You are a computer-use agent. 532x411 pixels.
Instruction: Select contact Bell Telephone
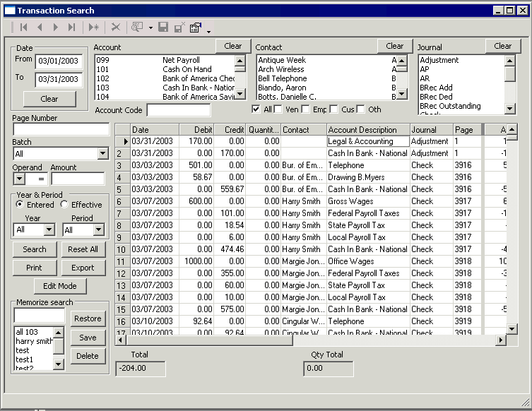326,78
